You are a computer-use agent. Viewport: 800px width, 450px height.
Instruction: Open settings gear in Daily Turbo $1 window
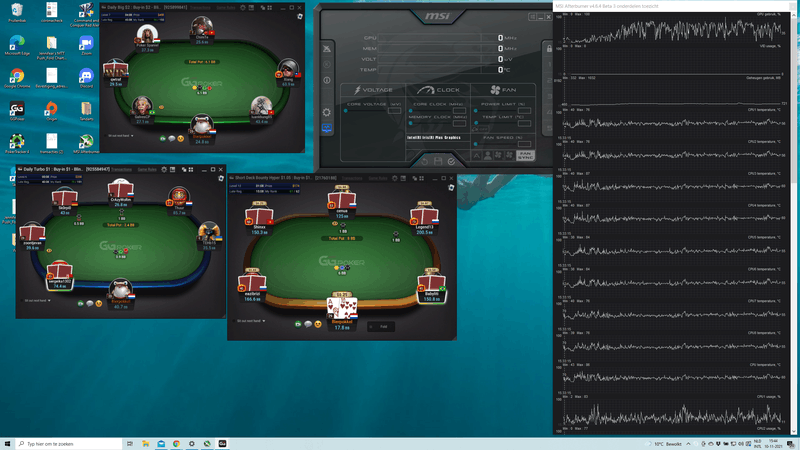tap(164, 169)
